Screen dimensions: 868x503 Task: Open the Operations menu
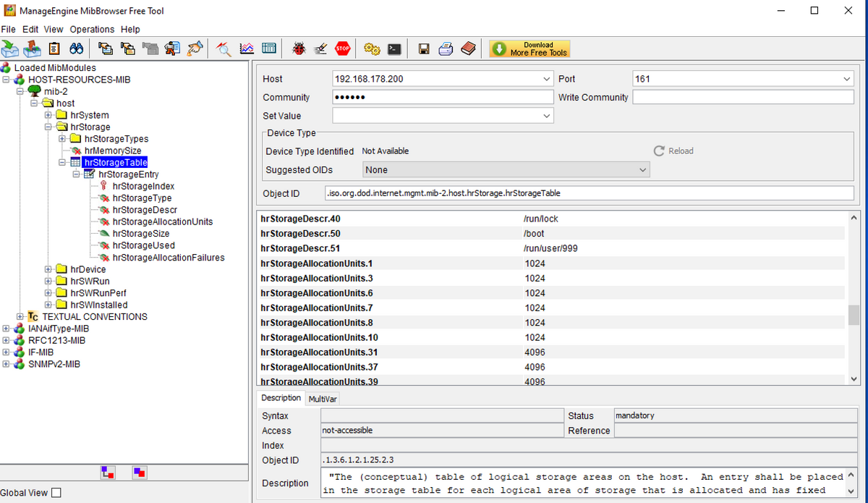point(92,30)
